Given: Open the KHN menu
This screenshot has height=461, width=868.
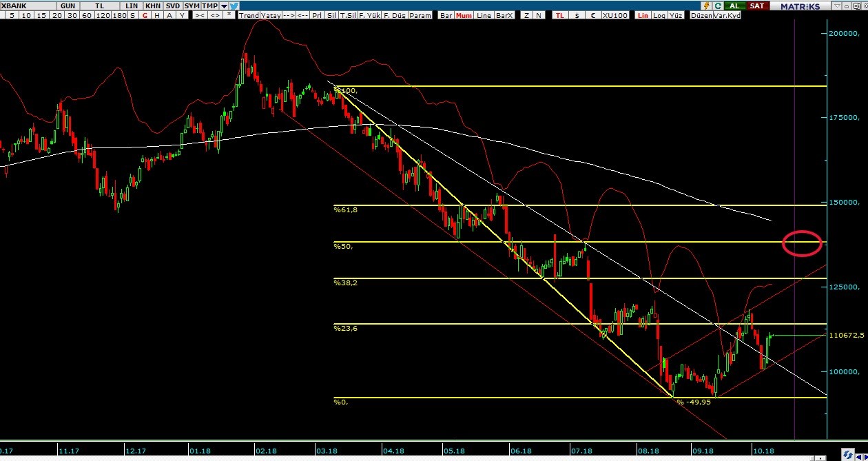Looking at the screenshot, I should (153, 6).
